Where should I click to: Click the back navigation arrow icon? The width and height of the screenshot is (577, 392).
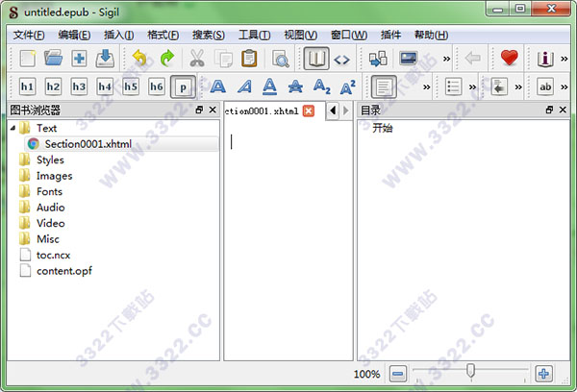[x=473, y=58]
